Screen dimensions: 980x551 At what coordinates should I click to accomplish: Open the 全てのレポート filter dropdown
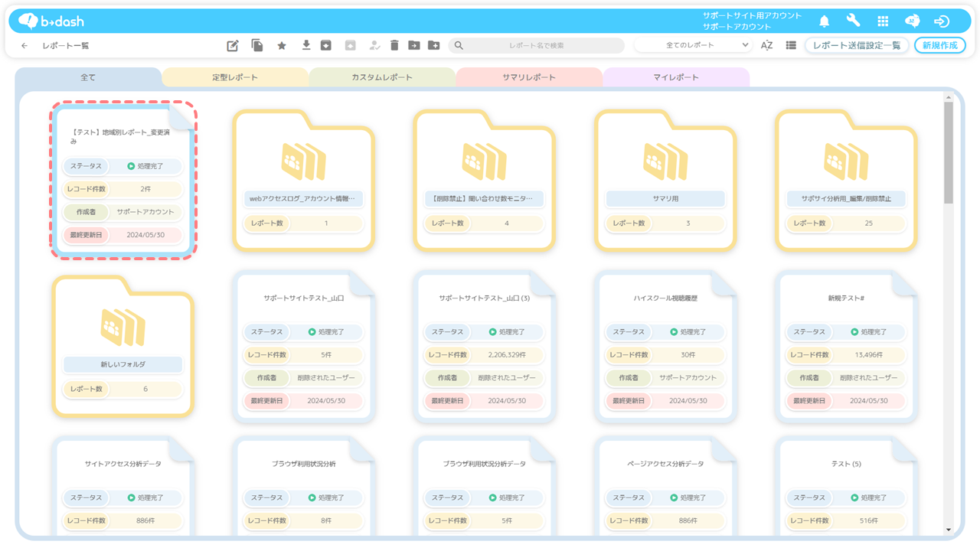pyautogui.click(x=694, y=46)
